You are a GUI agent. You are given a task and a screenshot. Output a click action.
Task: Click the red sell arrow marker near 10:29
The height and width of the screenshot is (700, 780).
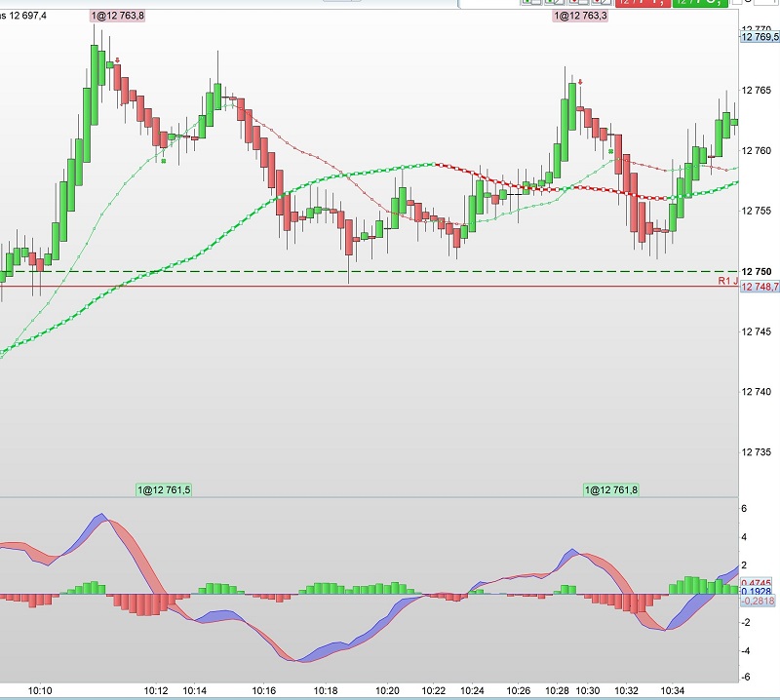tap(580, 82)
